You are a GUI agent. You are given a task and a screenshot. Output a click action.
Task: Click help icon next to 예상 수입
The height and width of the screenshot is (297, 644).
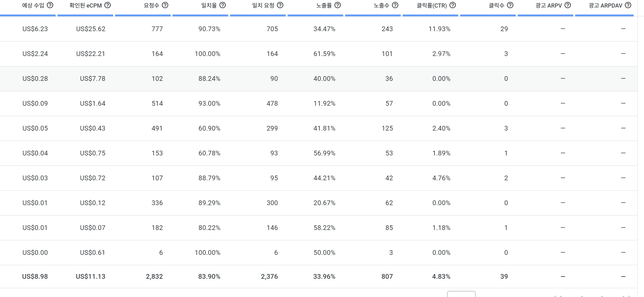point(50,5)
